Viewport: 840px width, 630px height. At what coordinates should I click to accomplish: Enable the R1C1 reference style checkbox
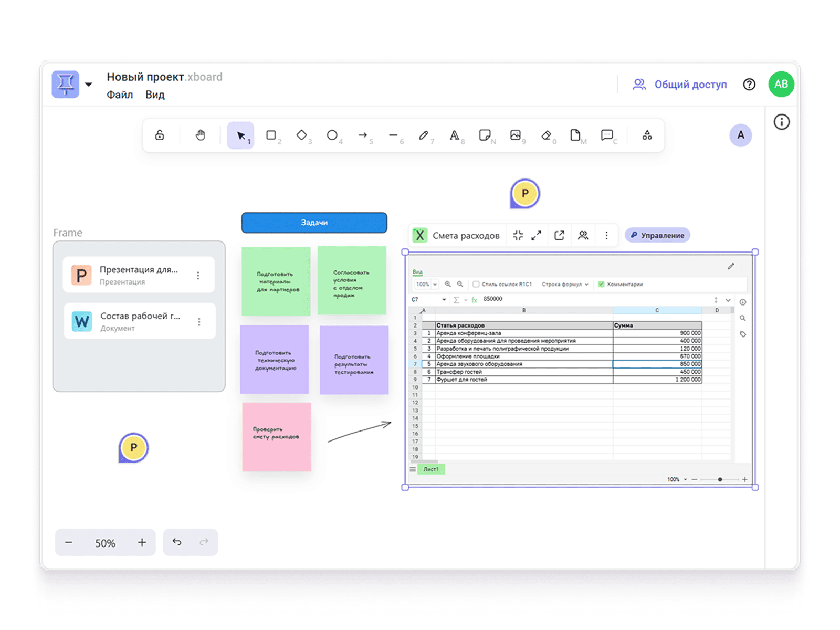[x=476, y=284]
